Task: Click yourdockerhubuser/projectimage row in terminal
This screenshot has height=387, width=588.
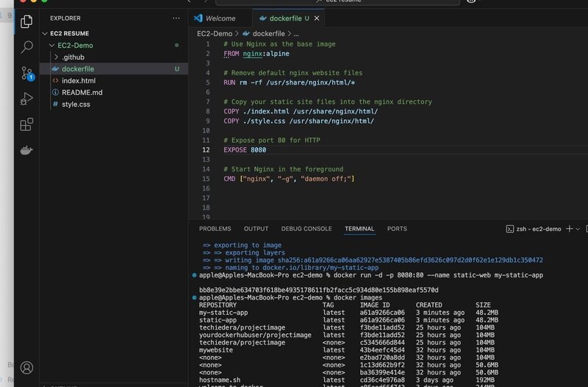Action: tap(347, 335)
